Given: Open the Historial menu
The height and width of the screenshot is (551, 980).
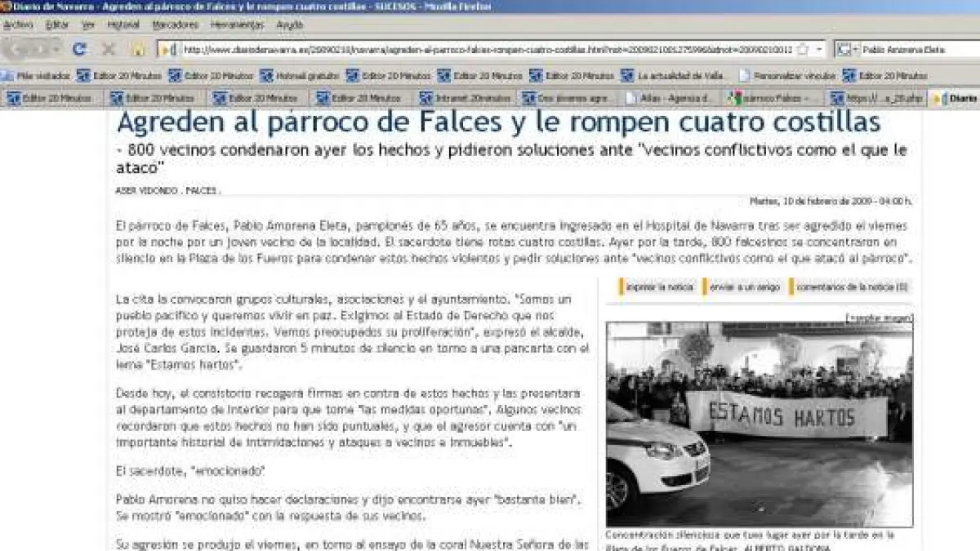Looking at the screenshot, I should [123, 24].
